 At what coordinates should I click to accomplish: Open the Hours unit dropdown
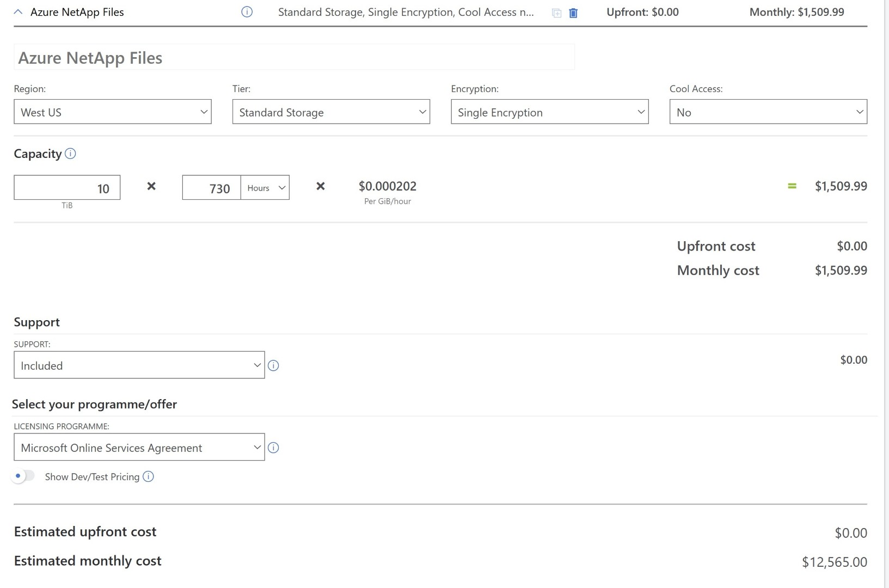(x=265, y=187)
